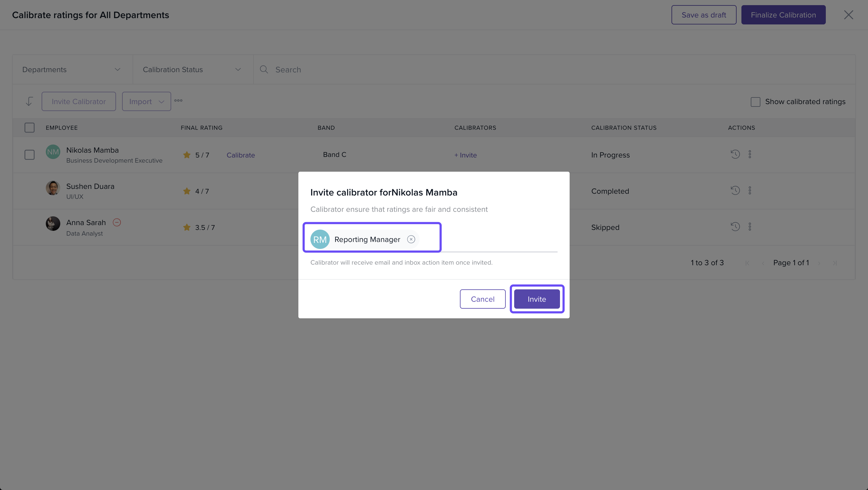The width and height of the screenshot is (868, 490).
Task: Click the red minus icon beside Anna Sarah
Action: click(x=117, y=223)
